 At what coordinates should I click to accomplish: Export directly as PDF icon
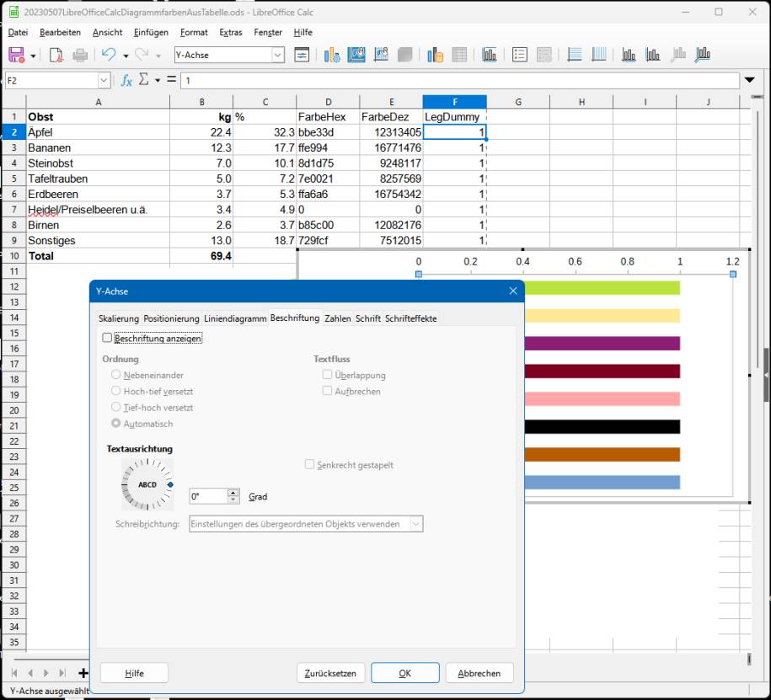(x=56, y=55)
